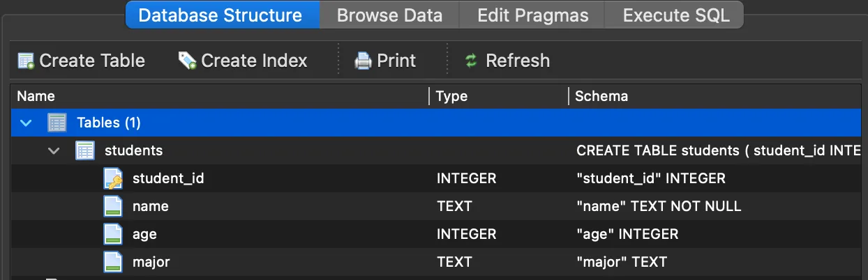
Task: Click the Create Index icon
Action: pos(187,61)
